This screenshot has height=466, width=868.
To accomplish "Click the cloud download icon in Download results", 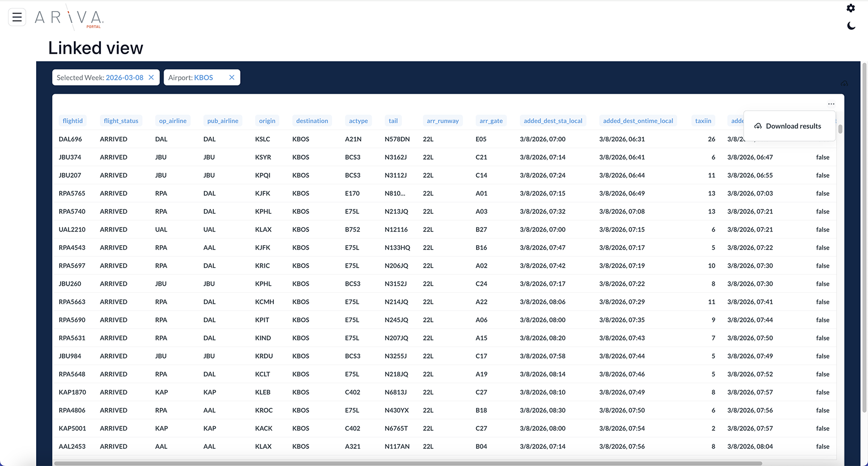I will pyautogui.click(x=758, y=126).
